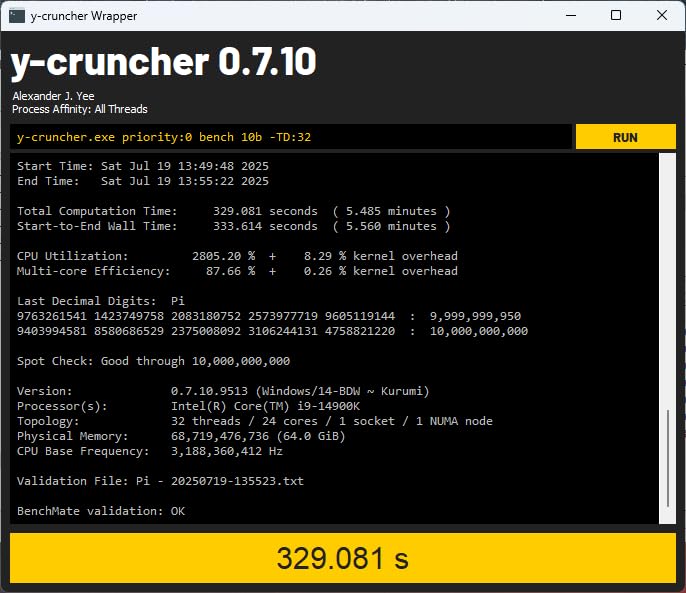Click the 'Version: 0.7.10.9513' line
Viewport: 686px width, 593px height.
point(223,391)
